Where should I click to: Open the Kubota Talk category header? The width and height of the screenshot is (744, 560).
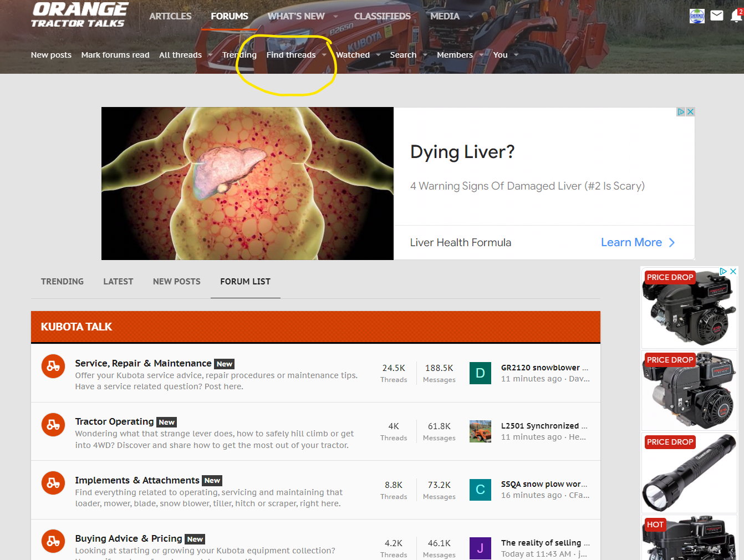(x=77, y=327)
